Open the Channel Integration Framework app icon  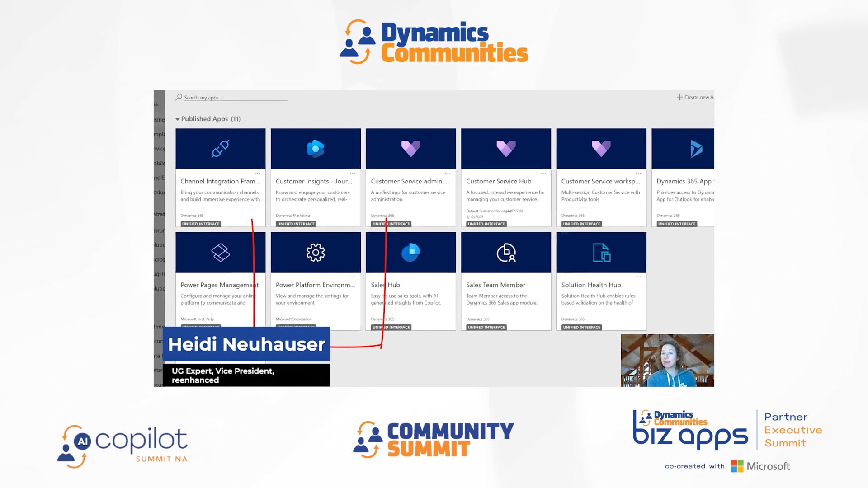pyautogui.click(x=220, y=149)
